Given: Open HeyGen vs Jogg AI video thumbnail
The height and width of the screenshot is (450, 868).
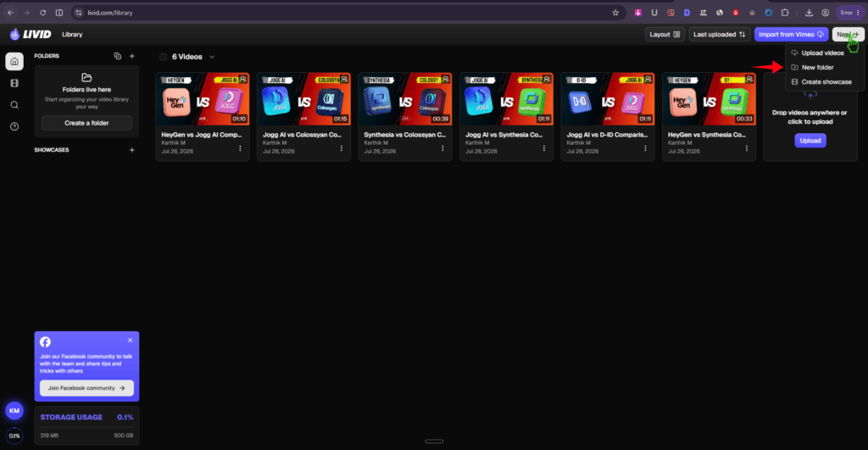Looking at the screenshot, I should click(x=202, y=99).
